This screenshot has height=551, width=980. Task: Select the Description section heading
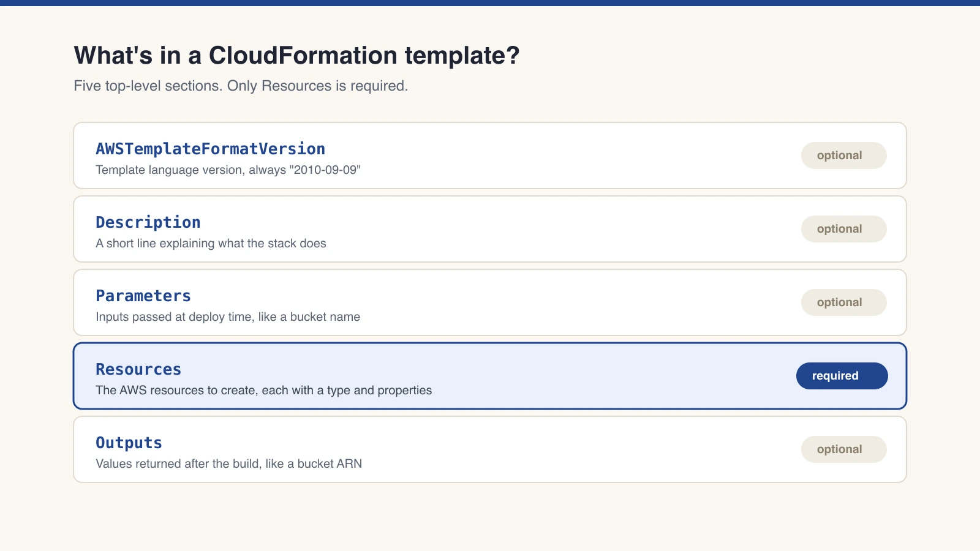(148, 222)
